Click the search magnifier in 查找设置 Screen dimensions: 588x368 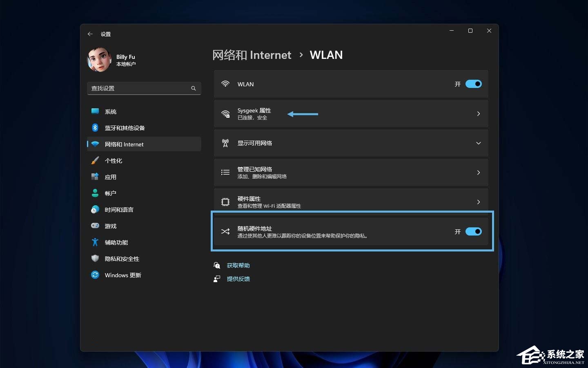pos(193,88)
